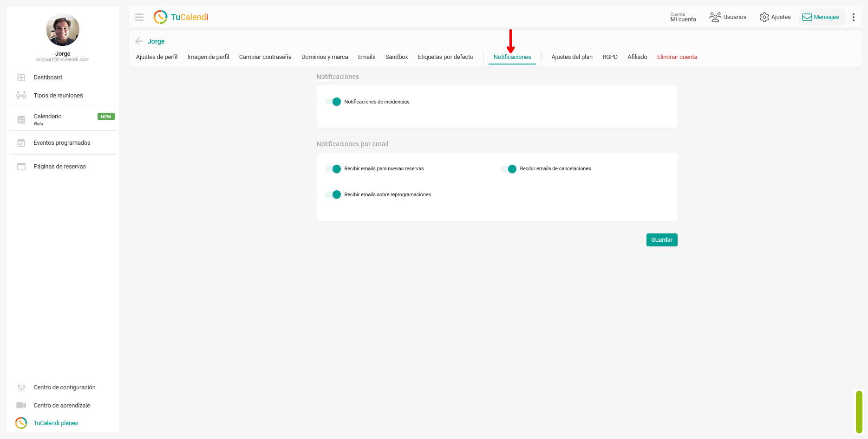
Task: Click the Eventos programados icon
Action: pos(21,143)
